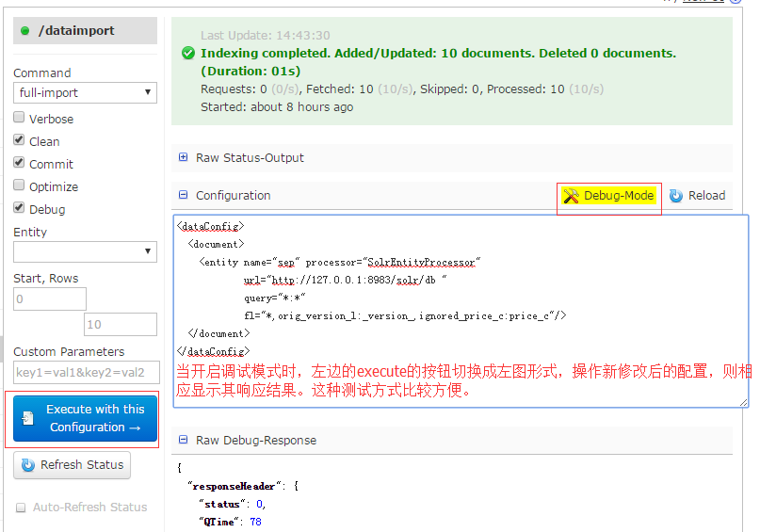Click the Reload configuration button

click(x=698, y=195)
